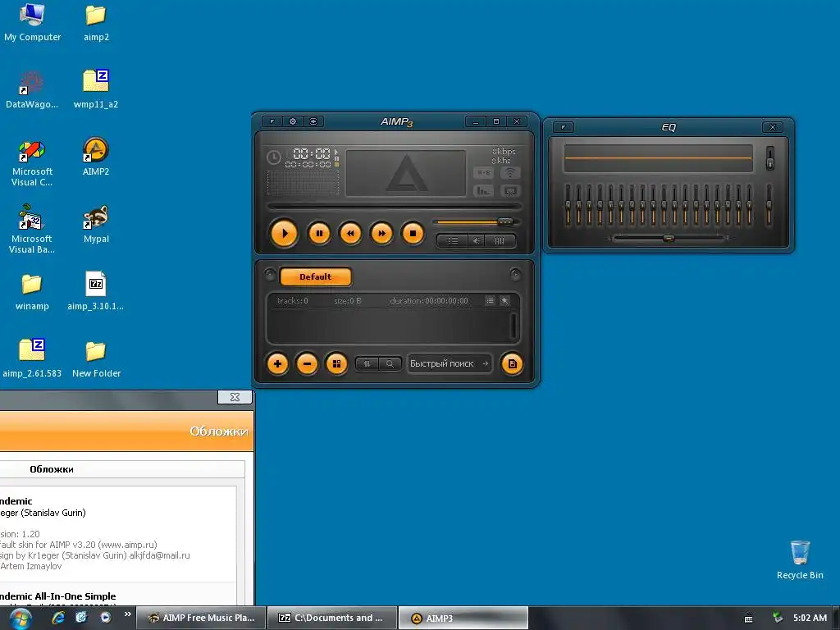Click the round button left of Default tab
Image resolution: width=840 pixels, height=630 pixels.
pyautogui.click(x=270, y=275)
